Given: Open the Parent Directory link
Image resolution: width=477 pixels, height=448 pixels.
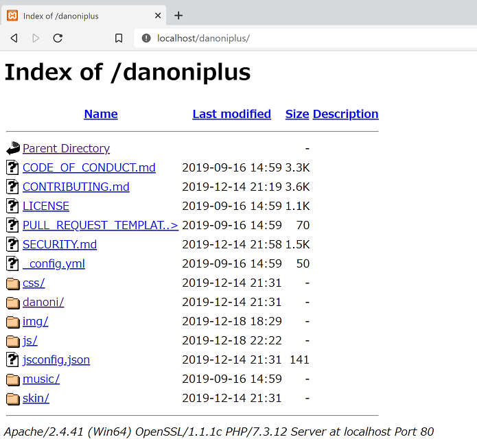Looking at the screenshot, I should [66, 148].
